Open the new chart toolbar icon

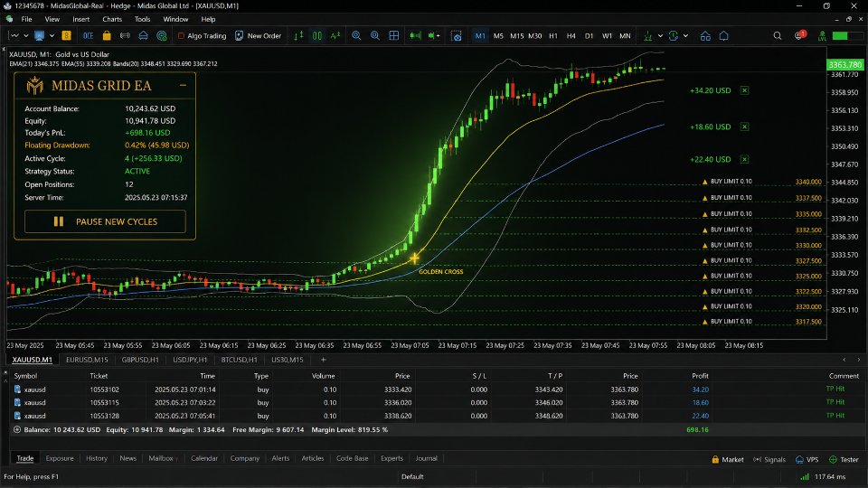pyautogui.click(x=14, y=35)
